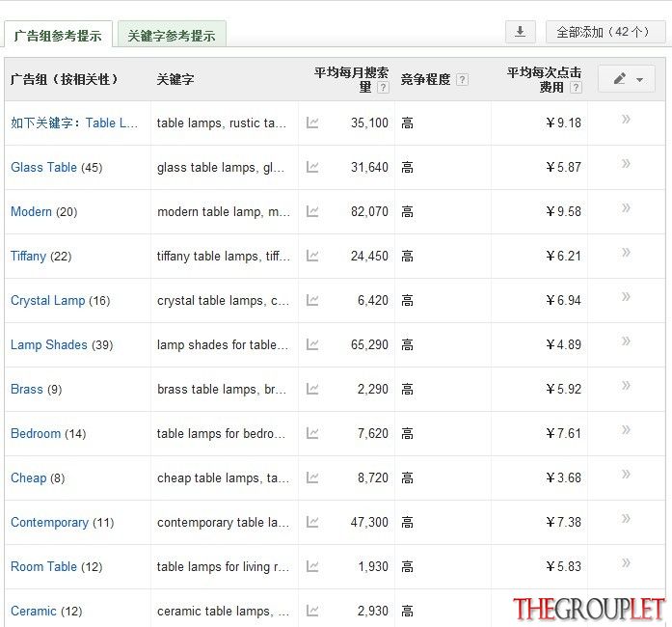Viewport: 672px width, 627px height.
Task: Open the Glass Table ad group link
Action: tap(43, 167)
